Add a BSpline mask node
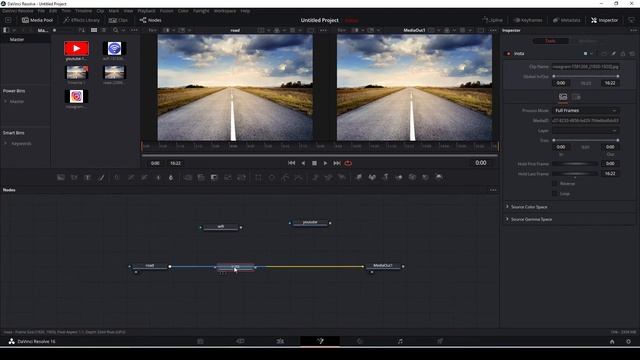Screen dimensions: 640x360 pos(299,178)
